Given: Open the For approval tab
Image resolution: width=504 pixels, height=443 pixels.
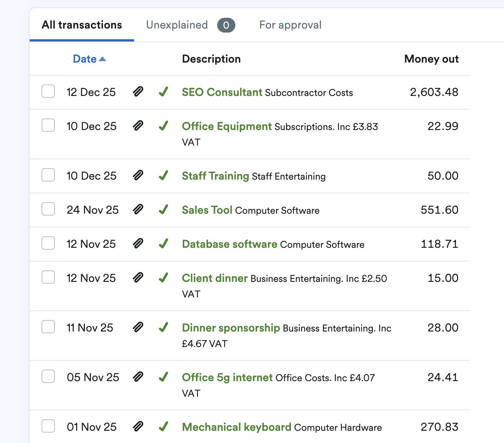Looking at the screenshot, I should pos(290,24).
